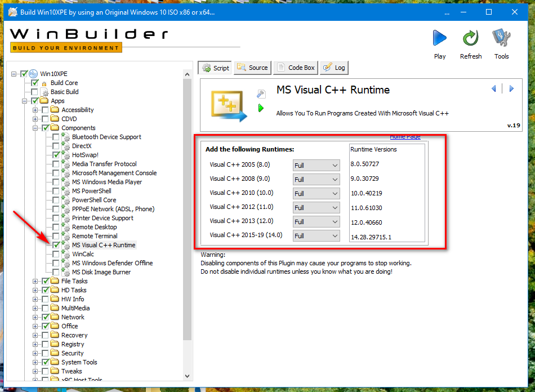Select the Printer Device Support tree item
The width and height of the screenshot is (535, 392).
click(x=102, y=218)
